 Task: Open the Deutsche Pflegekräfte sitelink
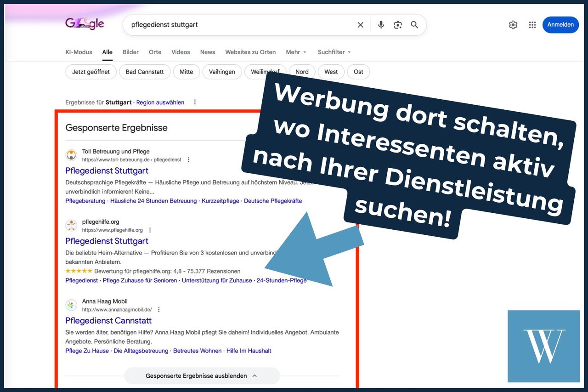coord(273,201)
